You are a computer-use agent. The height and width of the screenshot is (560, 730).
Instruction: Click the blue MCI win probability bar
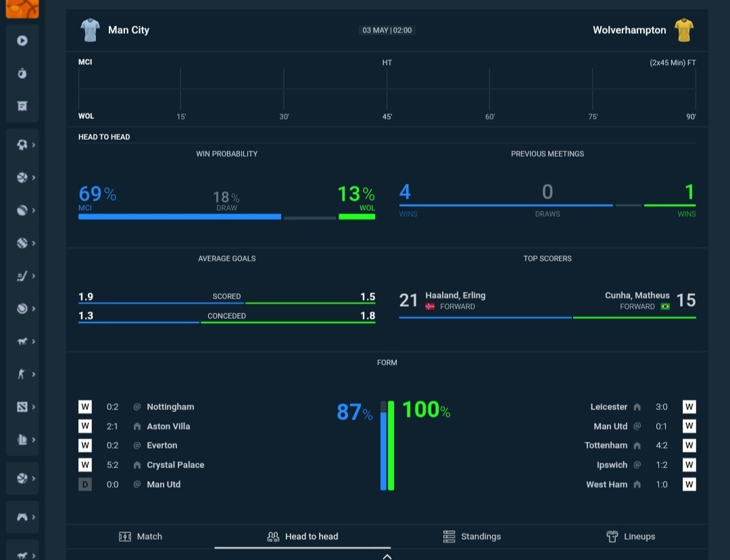(180, 217)
